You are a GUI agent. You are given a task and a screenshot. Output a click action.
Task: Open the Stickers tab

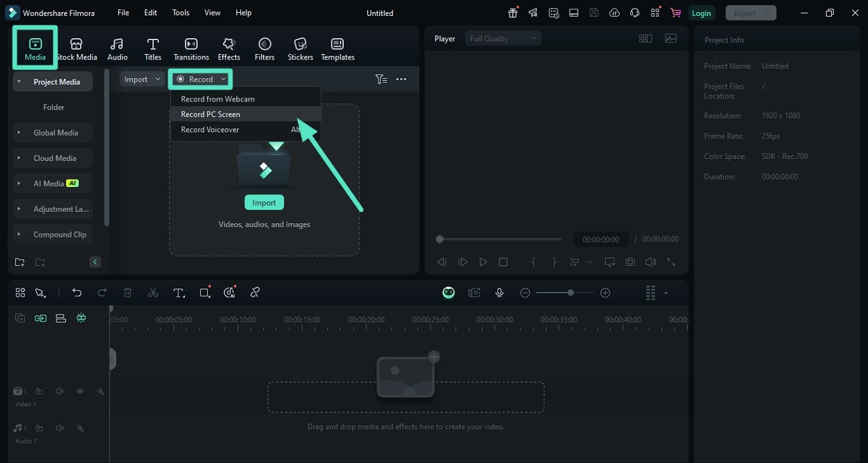tap(300, 49)
